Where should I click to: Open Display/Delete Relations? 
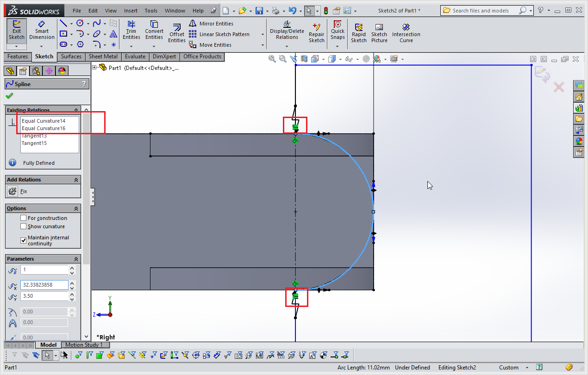pos(287,31)
